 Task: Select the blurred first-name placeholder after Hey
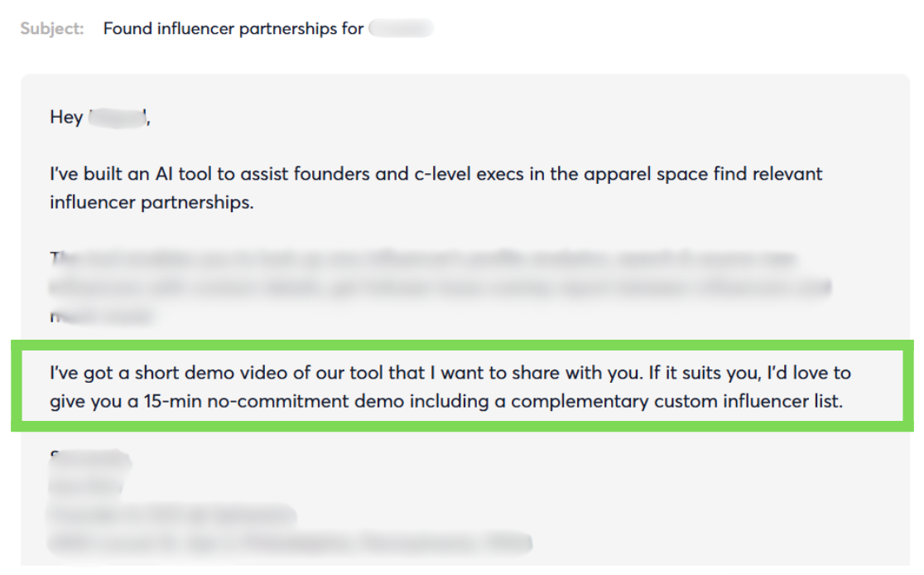tap(117, 118)
